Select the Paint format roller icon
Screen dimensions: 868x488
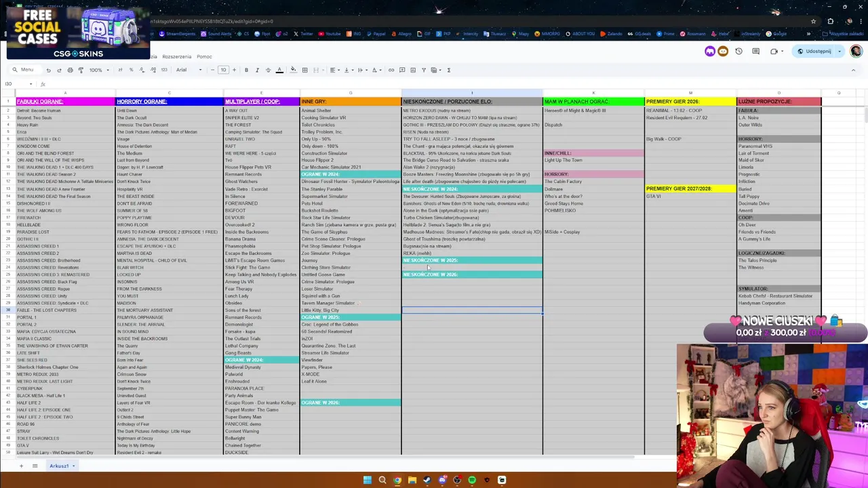click(81, 70)
